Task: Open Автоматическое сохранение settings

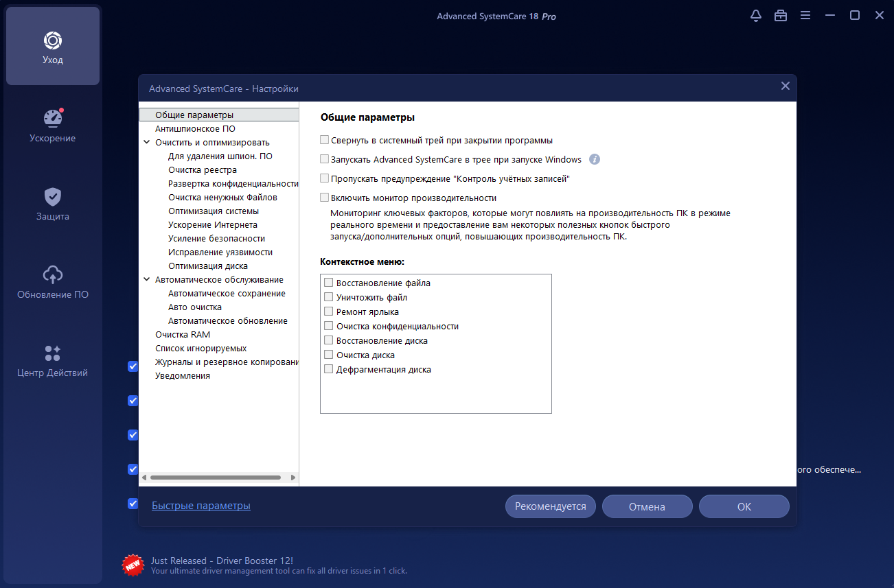Action: point(227,294)
